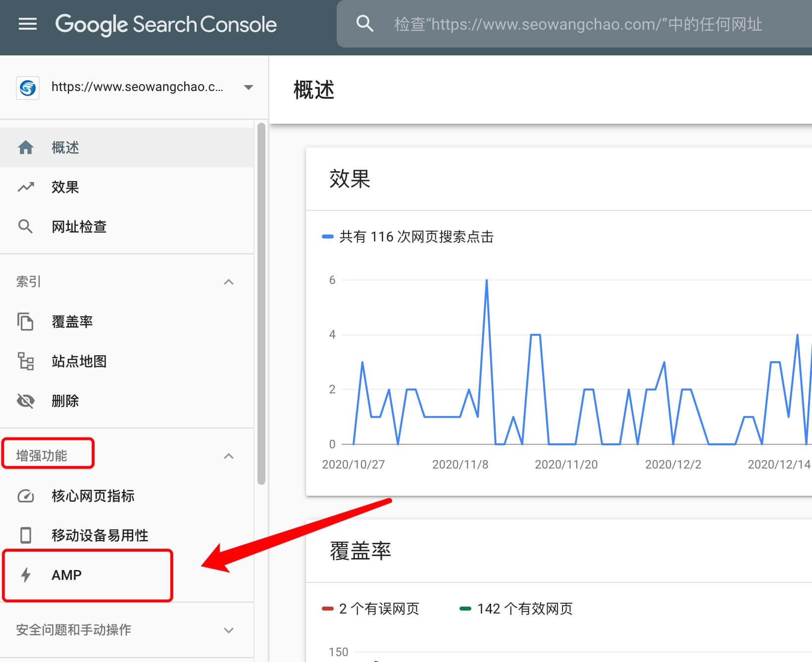The image size is (812, 662).
Task: Click the 2020/10/27 axis date label
Action: [354, 465]
